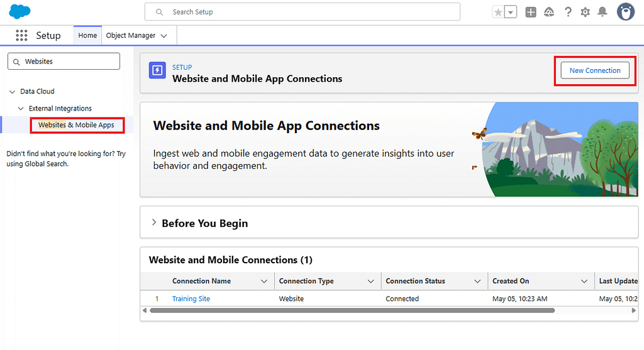Open the Object Manager tab
Screen dimensions: 644x350
(131, 35)
